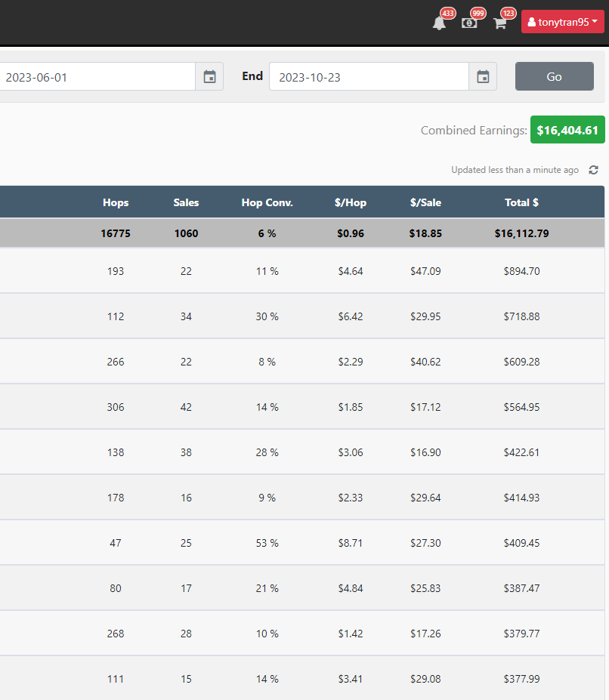The width and height of the screenshot is (609, 700).
Task: Focus the start date 2023-06-01 field
Action: click(x=97, y=77)
